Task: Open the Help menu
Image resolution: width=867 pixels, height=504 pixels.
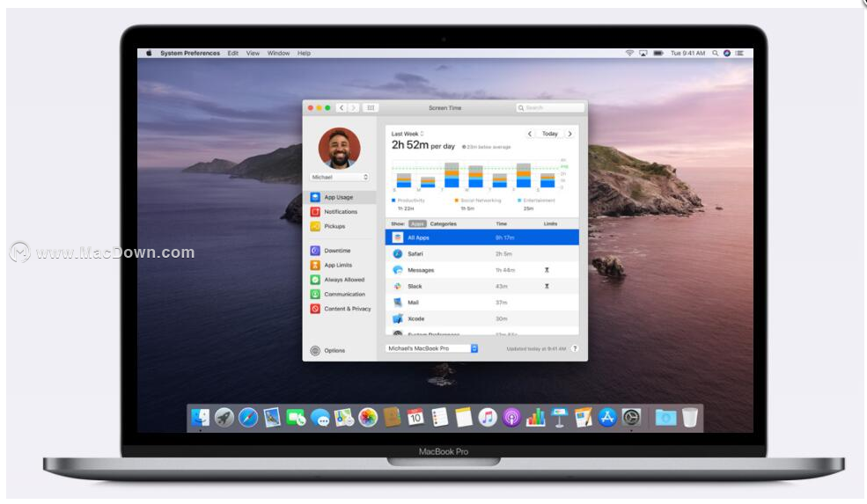Action: tap(304, 53)
